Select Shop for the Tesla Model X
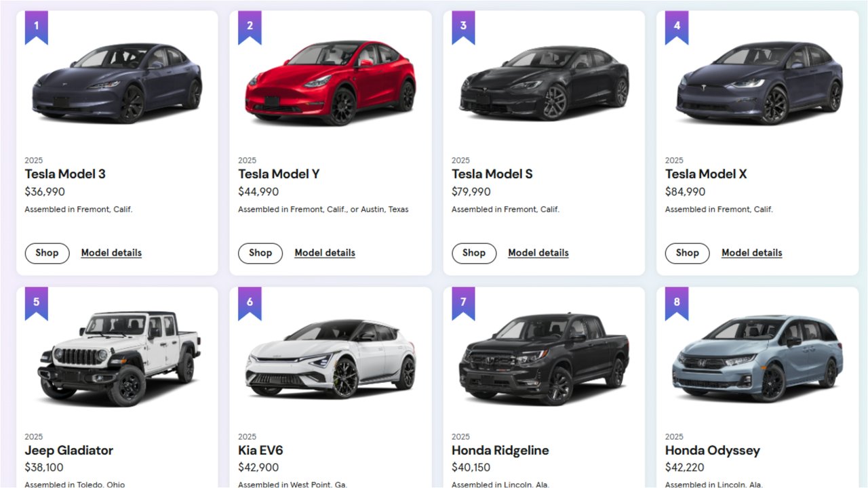 pos(687,253)
